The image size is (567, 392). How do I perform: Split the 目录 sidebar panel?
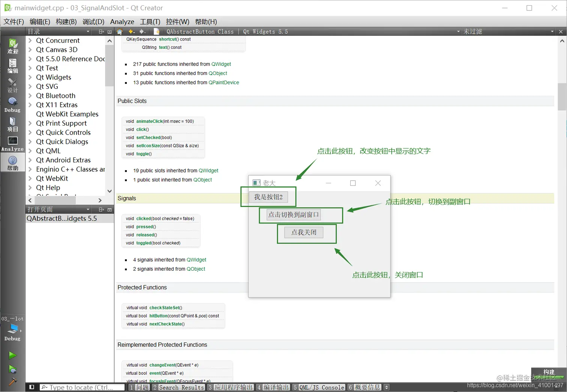[101, 32]
